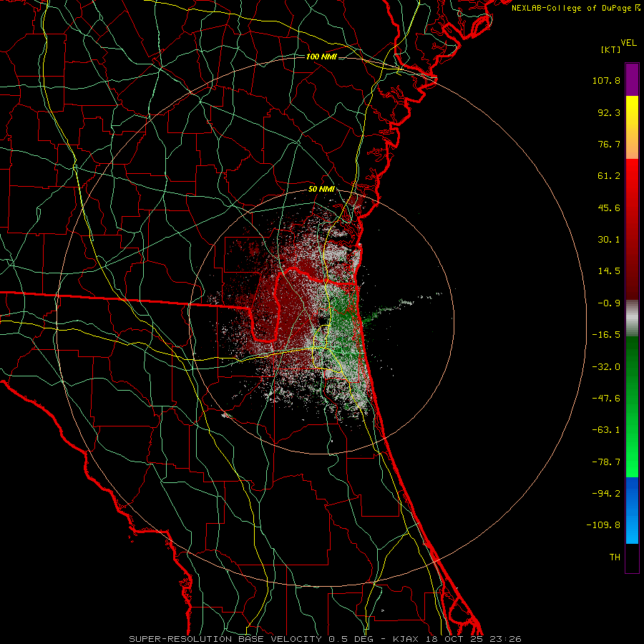Click the -94.2 velocity scale value
Image resolution: width=644 pixels, height=644 pixels.
(x=606, y=493)
